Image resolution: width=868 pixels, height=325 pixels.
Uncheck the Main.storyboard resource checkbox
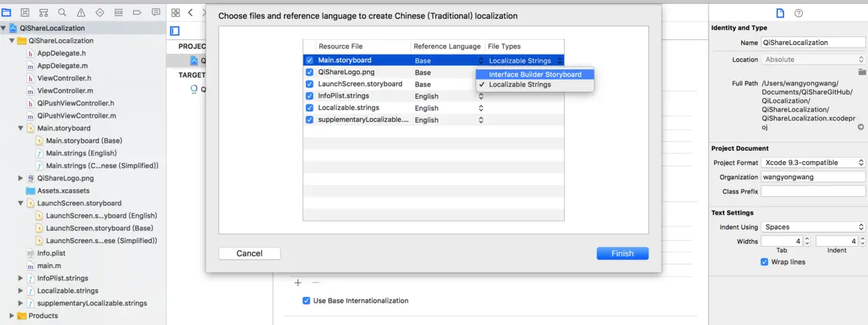pos(309,60)
